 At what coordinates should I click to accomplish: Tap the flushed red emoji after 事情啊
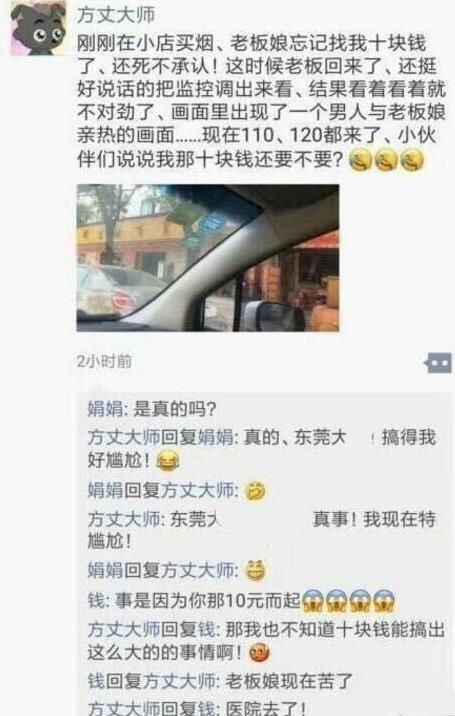coord(259,653)
